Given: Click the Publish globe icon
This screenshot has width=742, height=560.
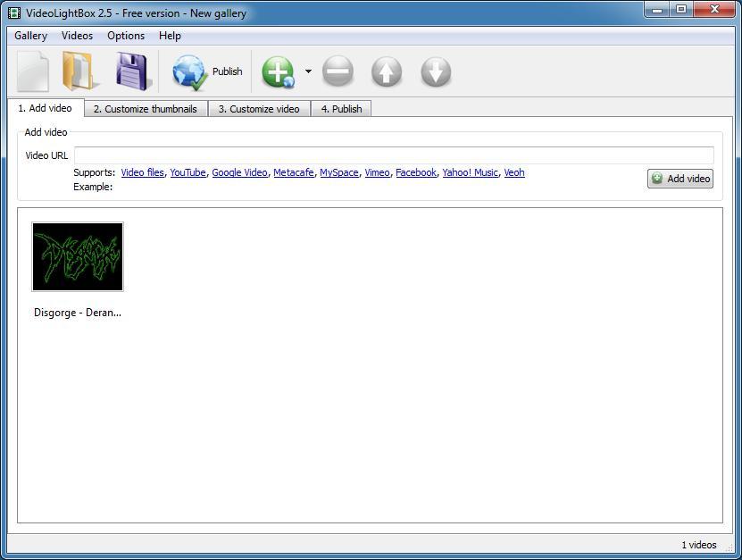Looking at the screenshot, I should tap(190, 72).
